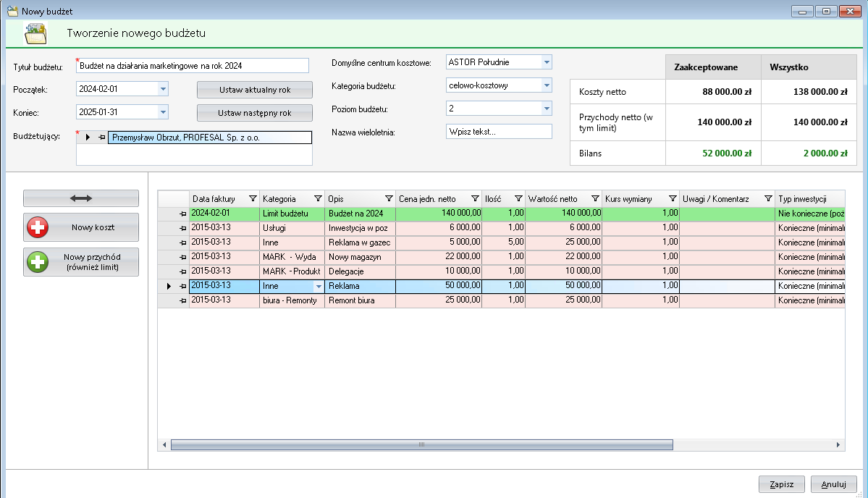Viewport: 868px width, 498px height.
Task: Select the 'MARK - Produkt' category cell
Action: click(292, 271)
